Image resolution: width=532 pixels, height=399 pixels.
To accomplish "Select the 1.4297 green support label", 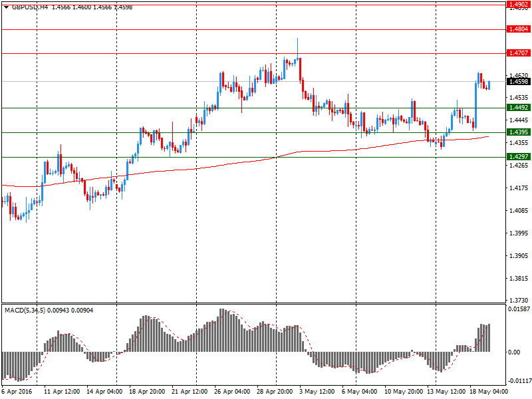I will click(x=519, y=156).
